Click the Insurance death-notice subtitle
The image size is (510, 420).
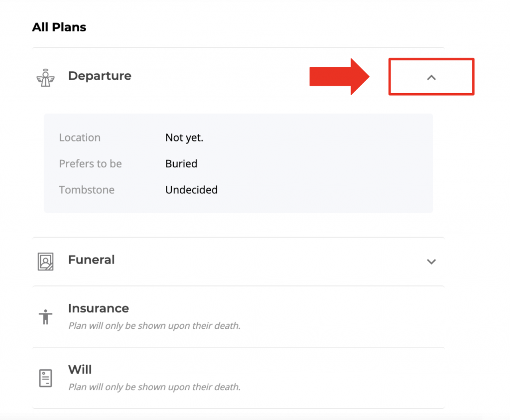pyautogui.click(x=154, y=326)
